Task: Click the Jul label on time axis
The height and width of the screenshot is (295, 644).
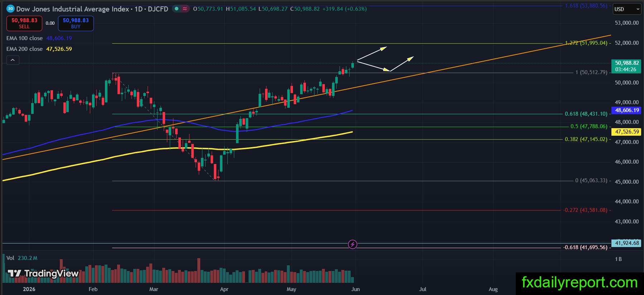Action: click(x=423, y=289)
